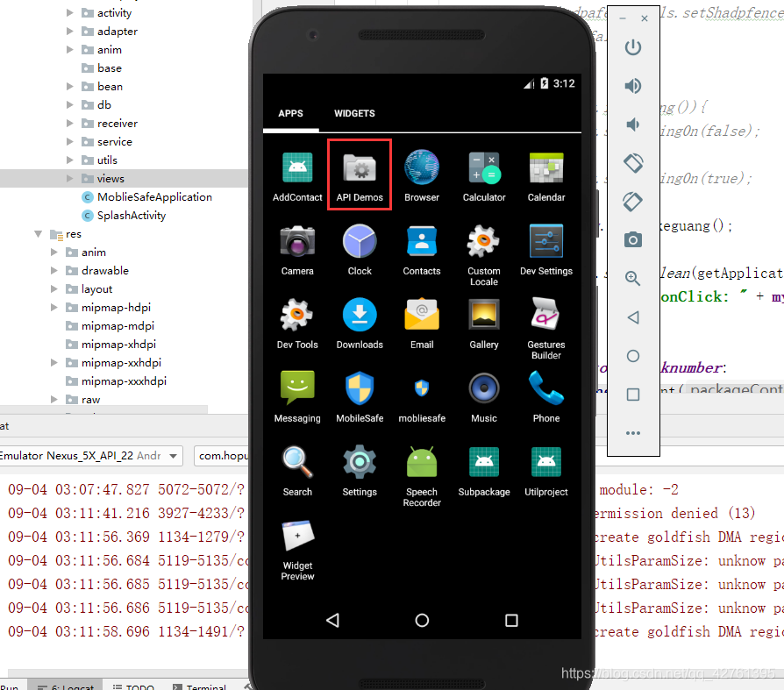Open the TODO tool window tab
784x690 pixels.
coord(133,686)
